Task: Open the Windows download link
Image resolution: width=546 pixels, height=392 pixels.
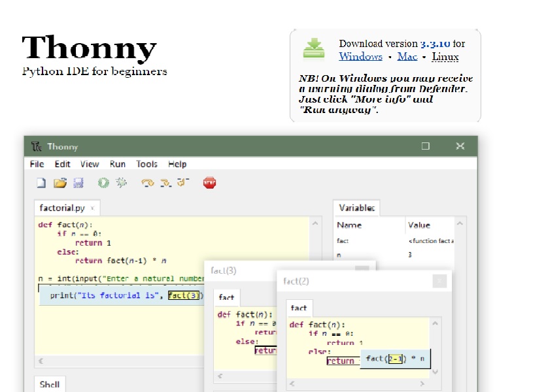Action: pos(360,56)
